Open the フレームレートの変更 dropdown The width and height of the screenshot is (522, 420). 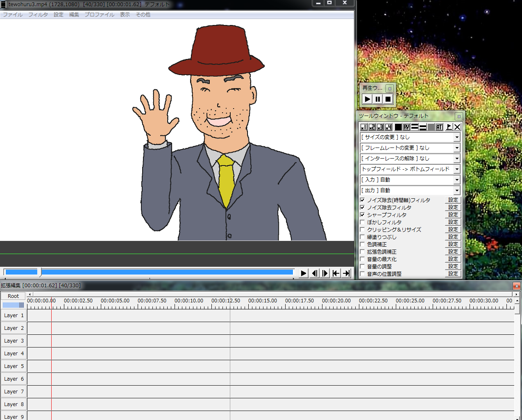pos(410,148)
